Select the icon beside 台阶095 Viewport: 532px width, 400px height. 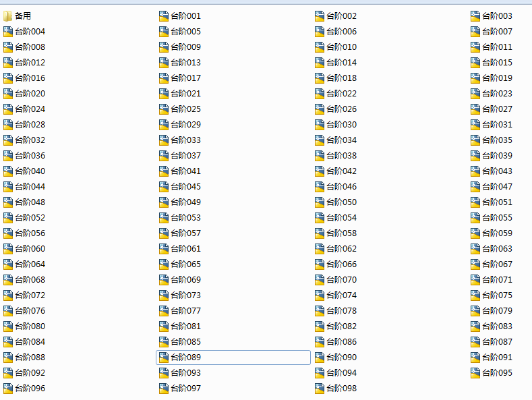[475, 373]
